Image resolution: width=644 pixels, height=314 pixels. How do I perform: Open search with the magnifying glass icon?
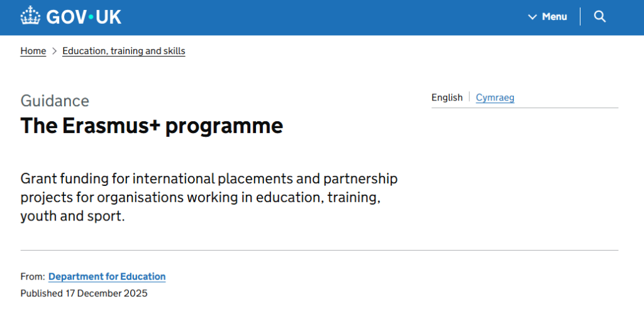click(600, 17)
